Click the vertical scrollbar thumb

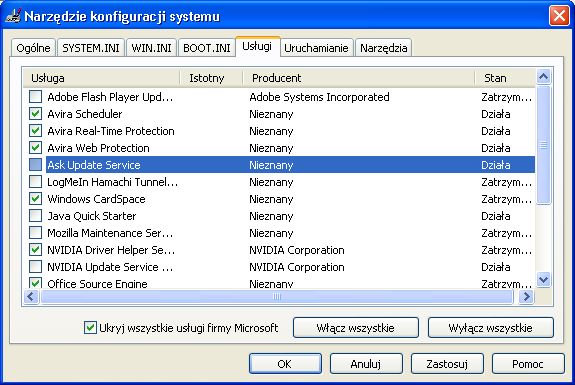point(543,145)
